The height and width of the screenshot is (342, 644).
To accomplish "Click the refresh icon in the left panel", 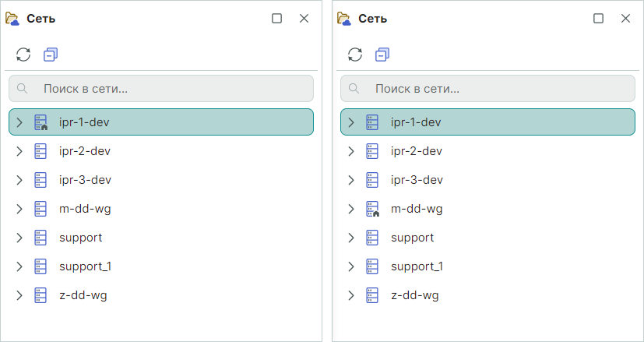I will point(23,55).
